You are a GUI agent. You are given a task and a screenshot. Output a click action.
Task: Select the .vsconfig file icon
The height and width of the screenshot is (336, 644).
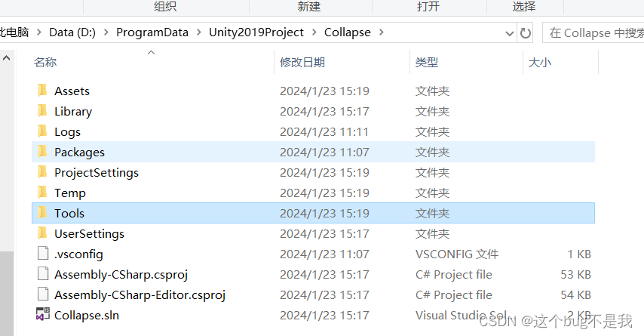[43, 254]
